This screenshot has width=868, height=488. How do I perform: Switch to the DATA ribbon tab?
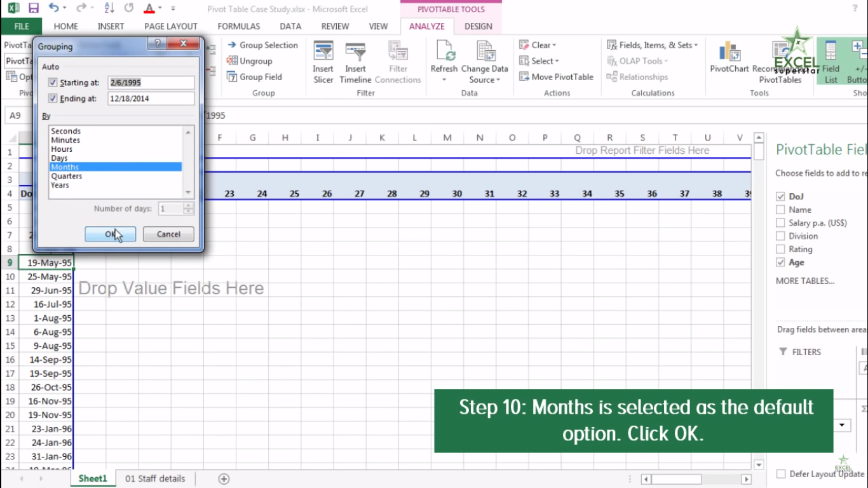click(x=290, y=26)
